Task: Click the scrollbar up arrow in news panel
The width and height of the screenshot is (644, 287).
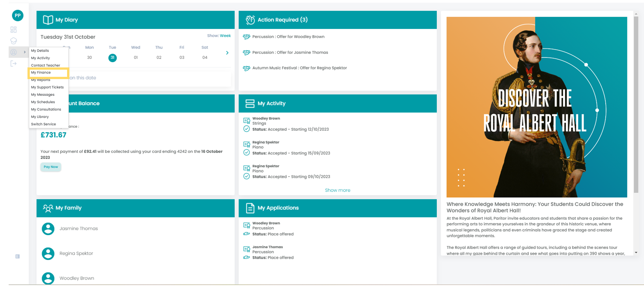Action: [636, 14]
